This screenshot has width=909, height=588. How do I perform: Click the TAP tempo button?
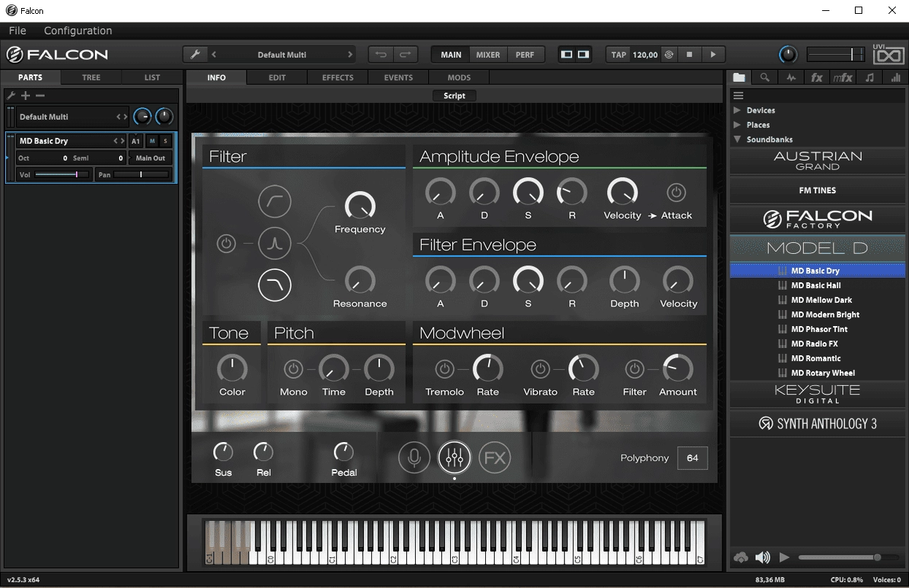point(619,55)
